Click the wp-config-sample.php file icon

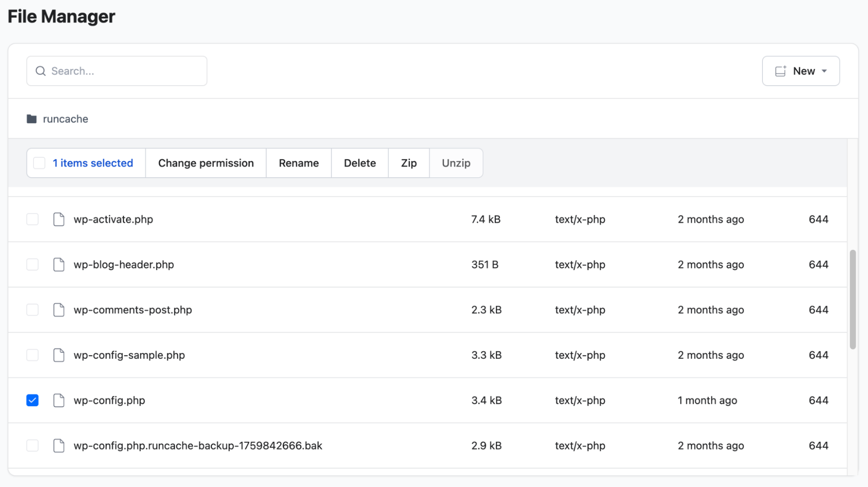[x=59, y=355]
